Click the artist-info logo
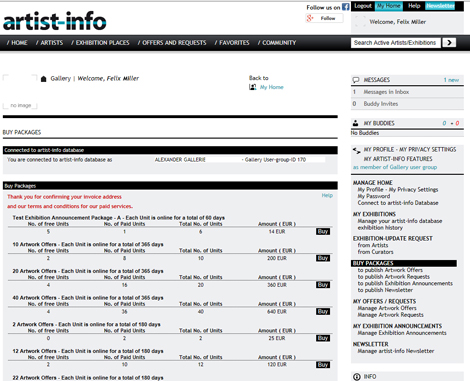Image resolution: width=470 pixels, height=381 pixels. 55,21
